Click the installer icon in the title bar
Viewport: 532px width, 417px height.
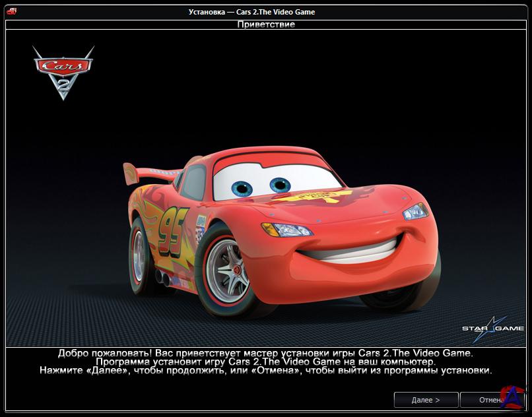coord(11,11)
